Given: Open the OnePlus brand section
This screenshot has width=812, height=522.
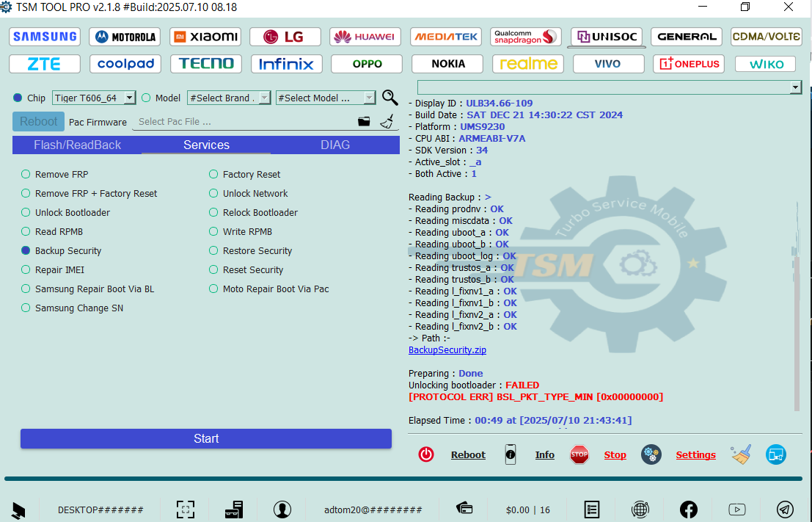Looking at the screenshot, I should 689,65.
